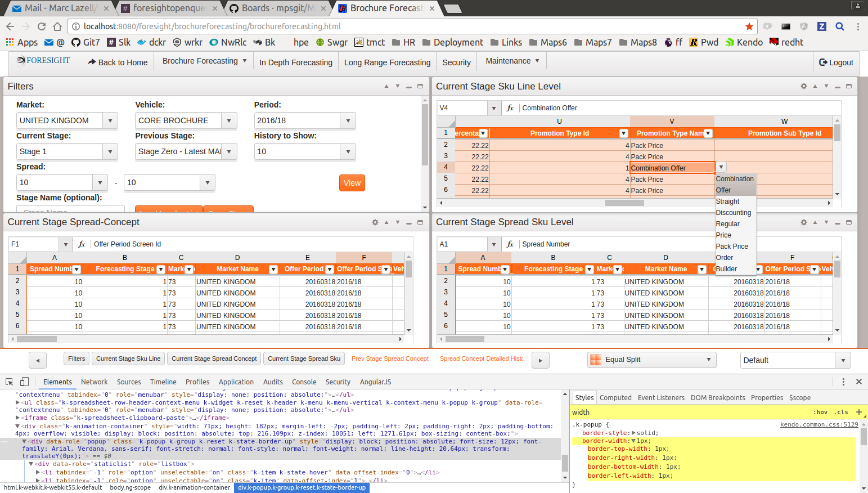Image resolution: width=868 pixels, height=493 pixels.
Task: Click the fx icon beside Offer Period Screen Id
Action: click(82, 244)
